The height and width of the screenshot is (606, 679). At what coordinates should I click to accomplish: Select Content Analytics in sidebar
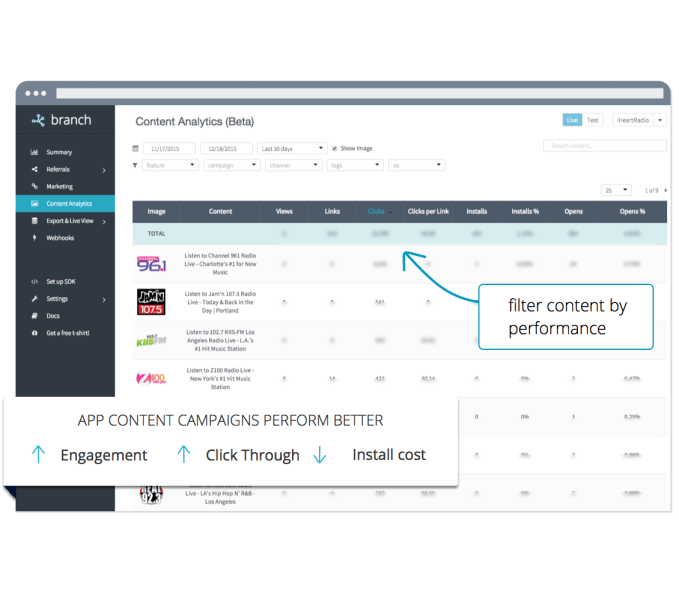click(65, 204)
